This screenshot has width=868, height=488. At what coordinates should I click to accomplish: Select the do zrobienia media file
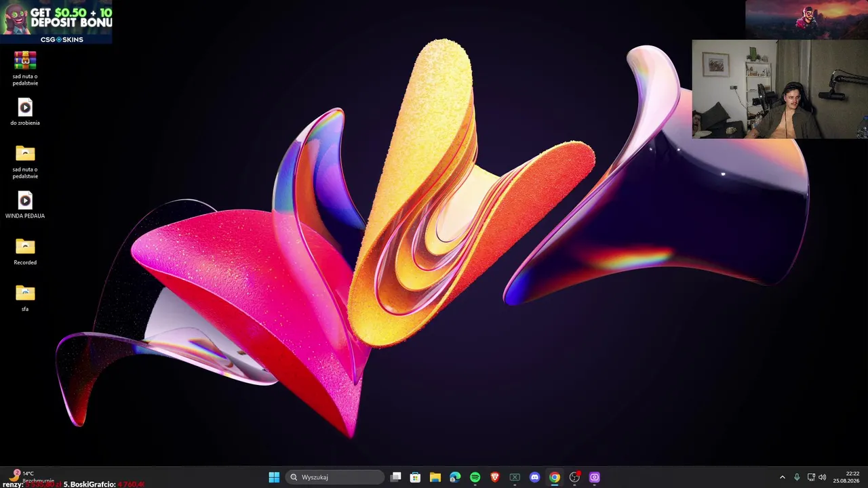pyautogui.click(x=25, y=112)
